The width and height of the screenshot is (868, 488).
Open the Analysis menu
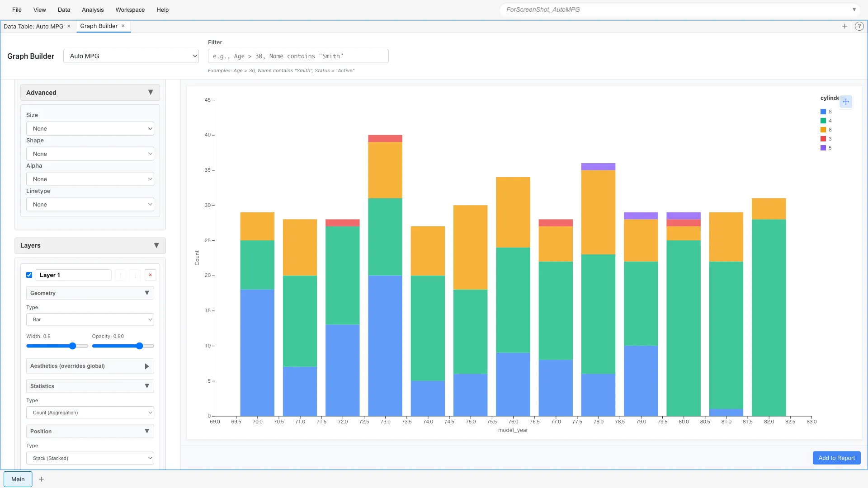tap(93, 9)
